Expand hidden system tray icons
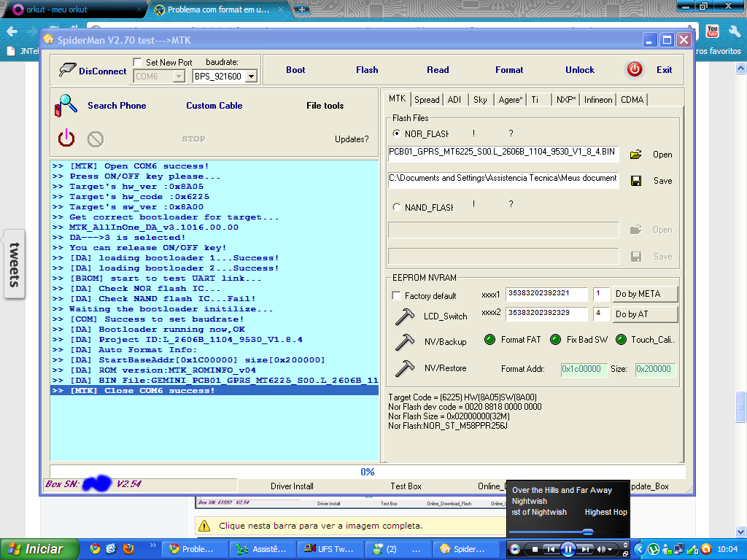Viewport: 747px width, 560px height. 639,549
